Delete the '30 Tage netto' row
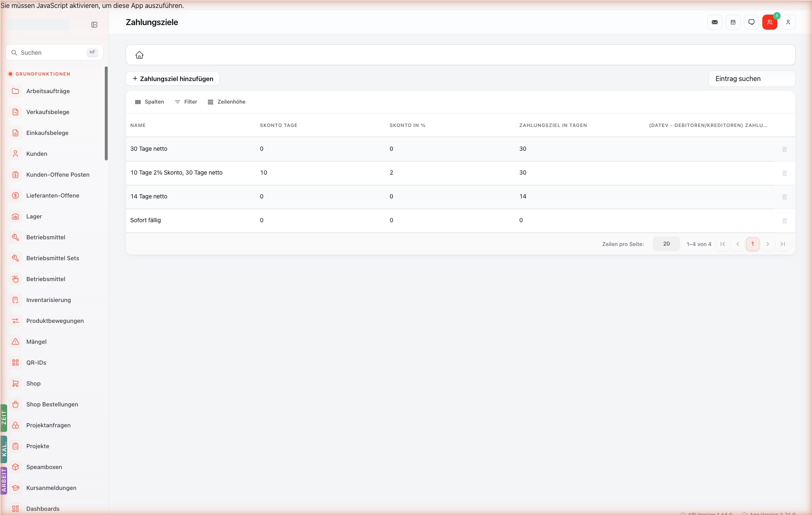 point(784,149)
